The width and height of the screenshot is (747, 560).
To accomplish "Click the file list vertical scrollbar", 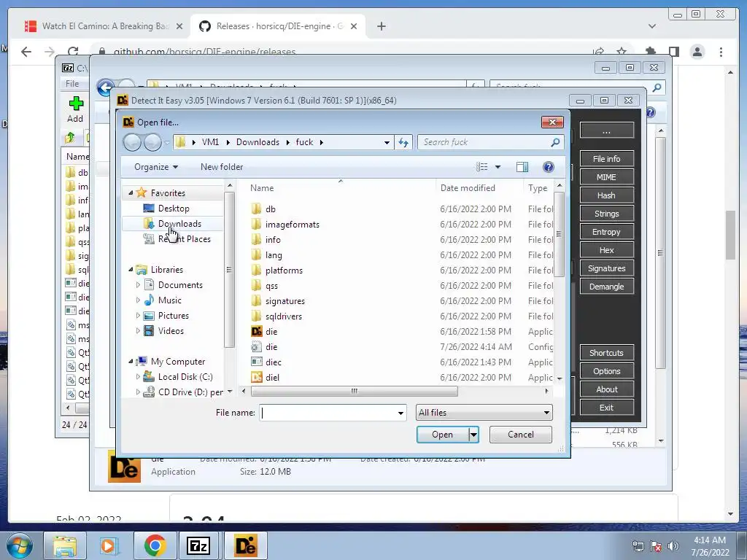I will [560, 234].
